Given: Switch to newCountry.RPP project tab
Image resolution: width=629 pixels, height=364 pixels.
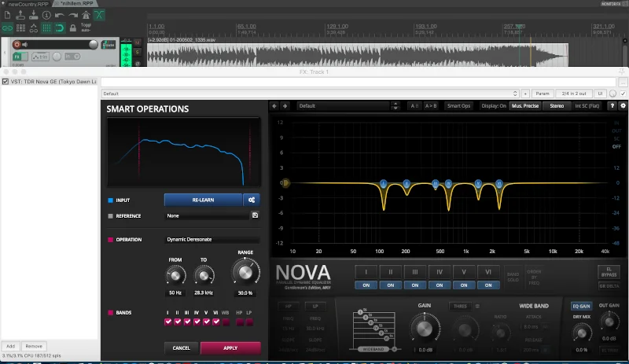Looking at the screenshot, I should 28,4.
